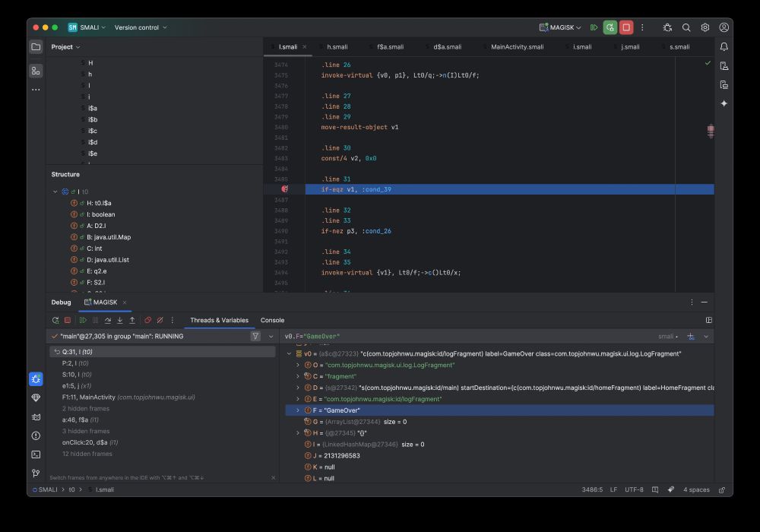Select the Threads & Variables tab

coord(219,320)
